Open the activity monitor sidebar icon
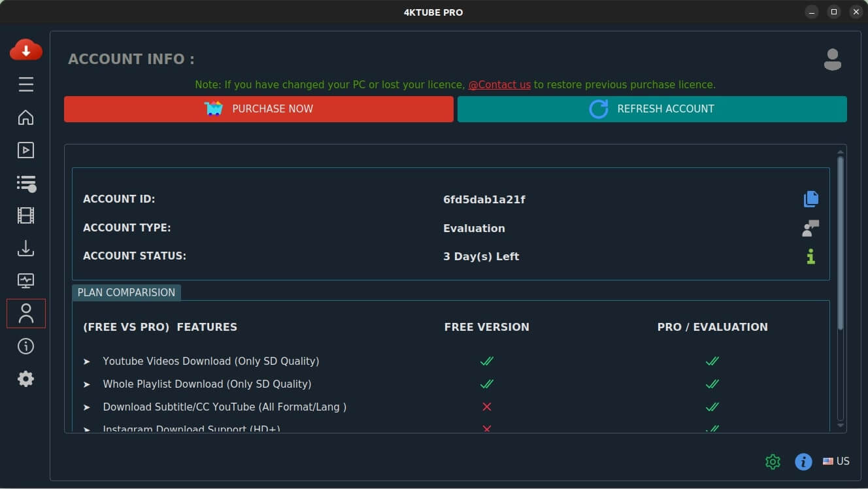This screenshot has height=489, width=868. [x=26, y=281]
